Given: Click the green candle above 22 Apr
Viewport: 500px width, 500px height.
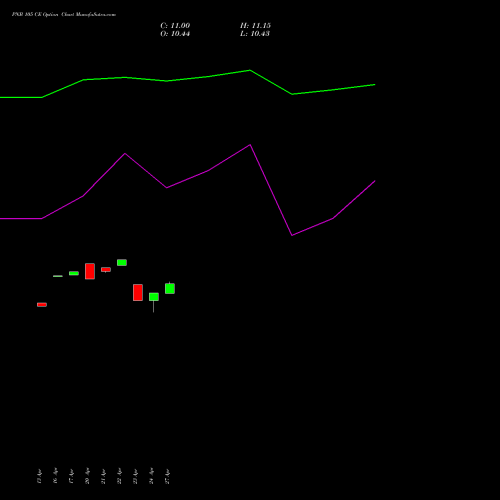Looking at the screenshot, I should [122, 262].
